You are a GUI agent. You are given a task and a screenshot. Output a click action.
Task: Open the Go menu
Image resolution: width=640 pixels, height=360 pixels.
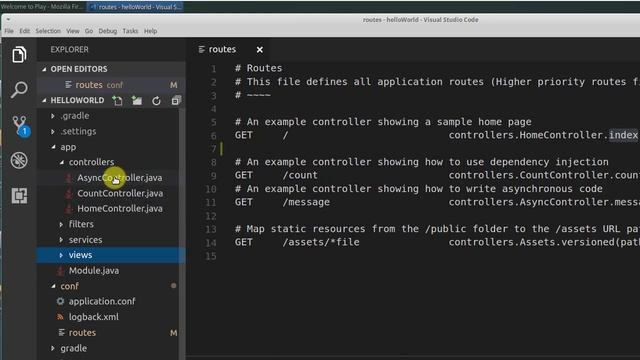click(89, 31)
